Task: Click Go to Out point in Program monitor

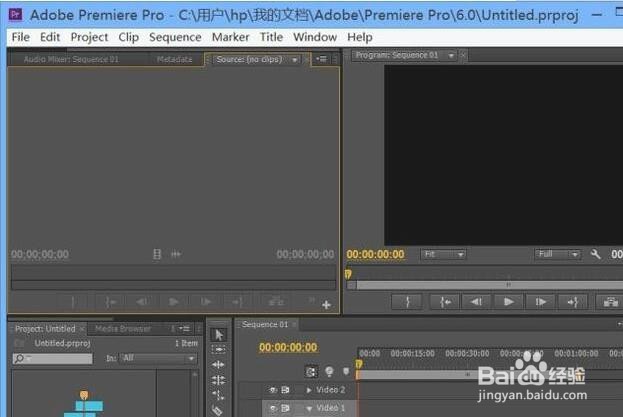Action: [573, 302]
